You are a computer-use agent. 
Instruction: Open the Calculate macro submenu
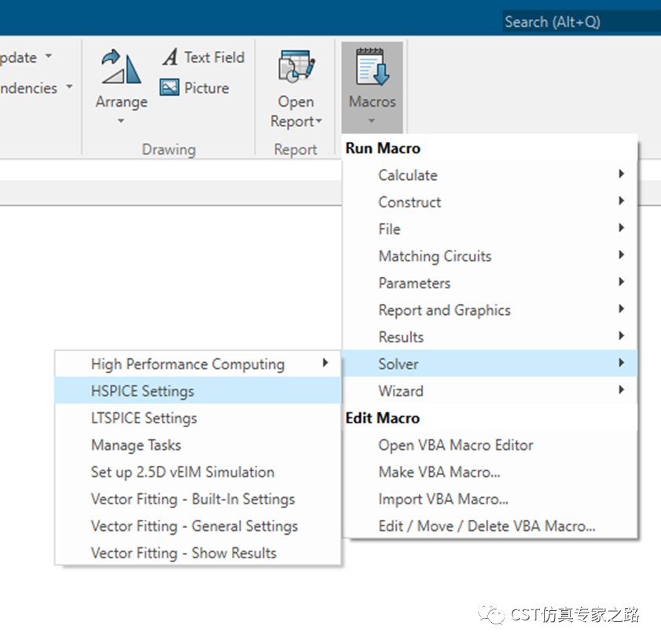[490, 175]
